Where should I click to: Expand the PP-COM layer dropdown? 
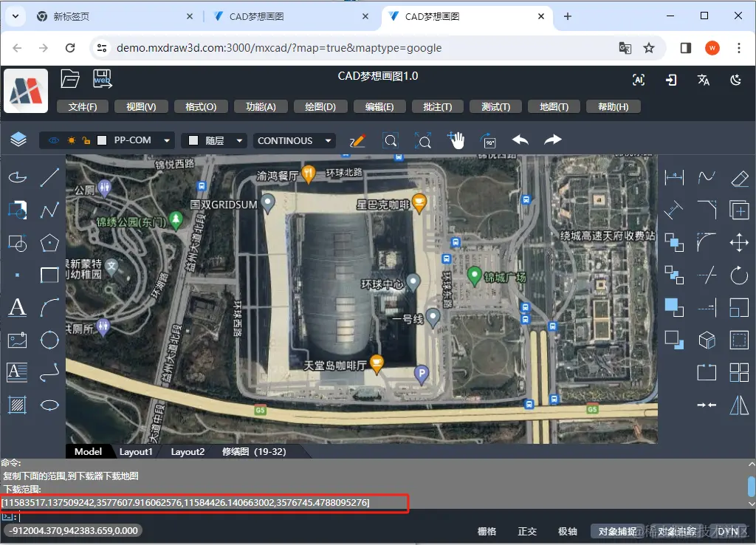coord(167,140)
